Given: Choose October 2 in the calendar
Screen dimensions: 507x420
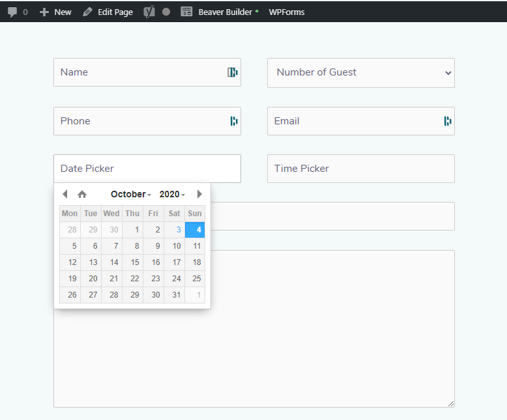Looking at the screenshot, I should point(154,230).
